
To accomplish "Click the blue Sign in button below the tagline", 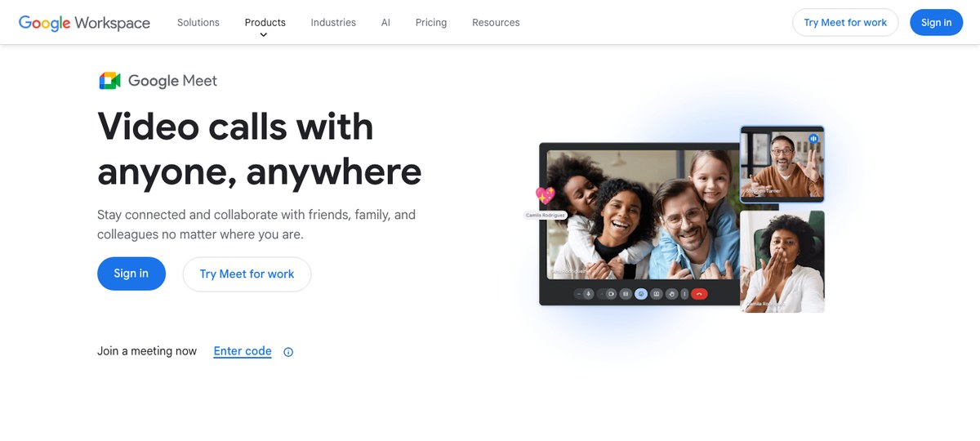I will 131,274.
